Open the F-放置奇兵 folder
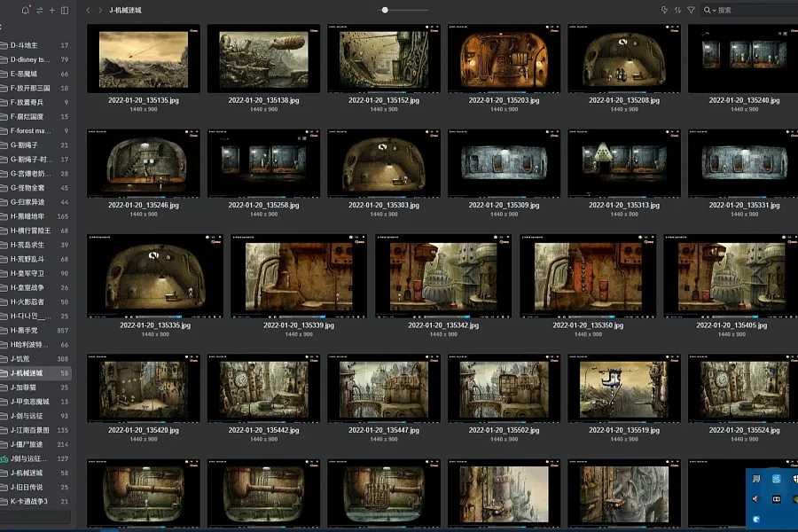Image resolution: width=798 pixels, height=532 pixels. (35, 102)
